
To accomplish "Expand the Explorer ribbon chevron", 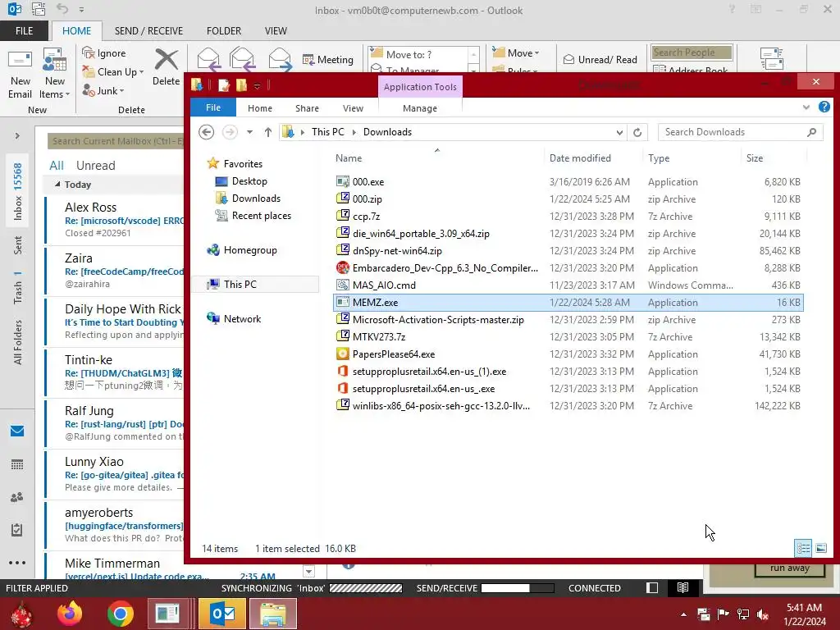I will [x=806, y=107].
